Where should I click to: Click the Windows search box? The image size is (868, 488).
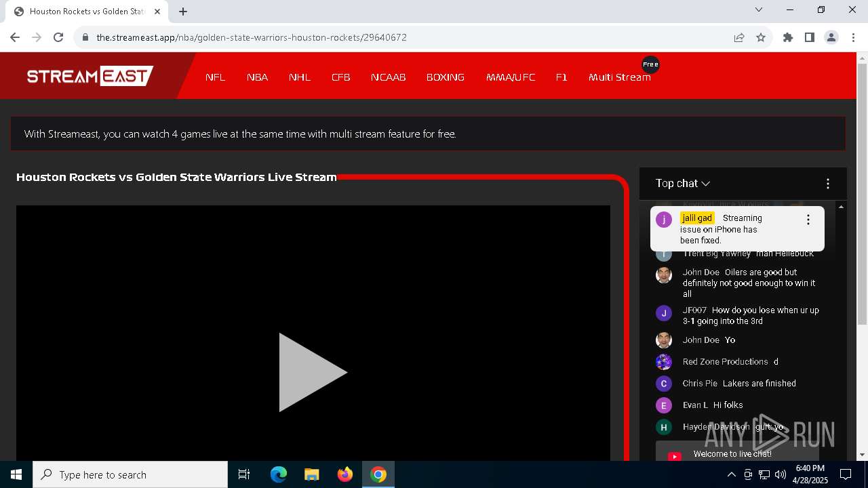[130, 474]
